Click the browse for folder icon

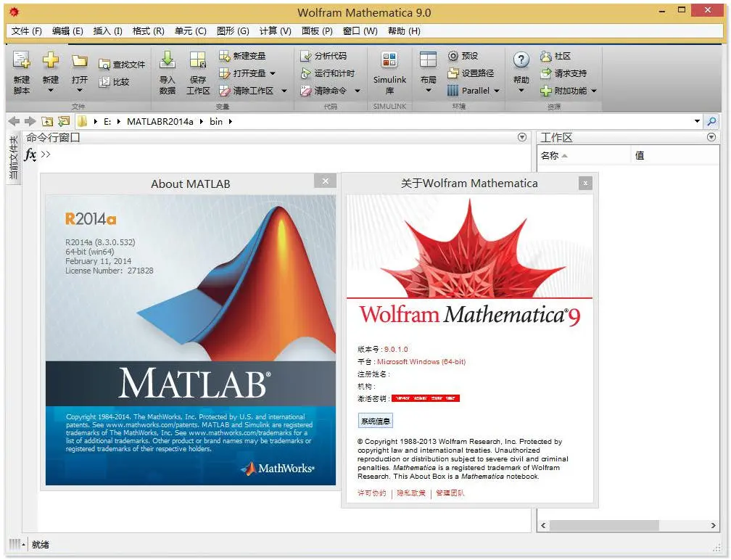point(63,122)
